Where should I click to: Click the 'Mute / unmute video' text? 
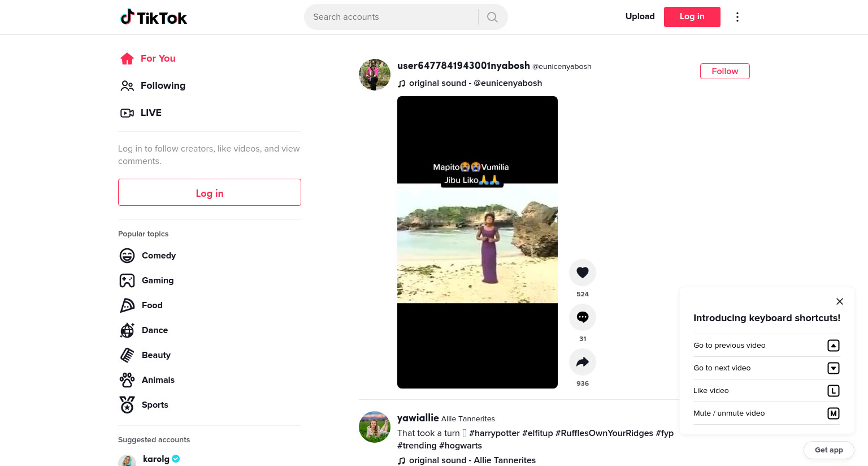(729, 413)
